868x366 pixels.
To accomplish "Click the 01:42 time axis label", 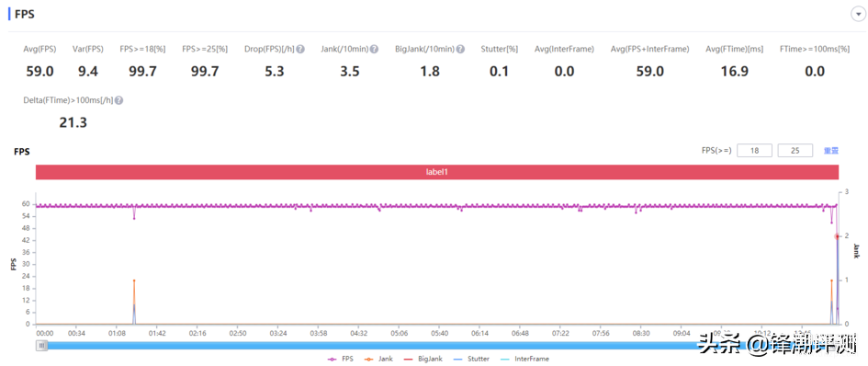I will point(157,333).
